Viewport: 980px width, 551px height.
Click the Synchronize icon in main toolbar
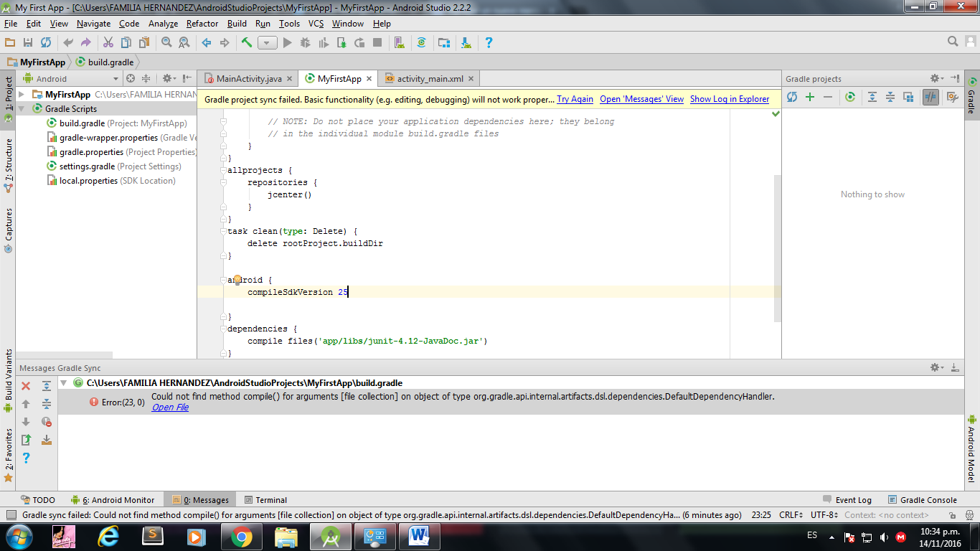click(x=46, y=43)
